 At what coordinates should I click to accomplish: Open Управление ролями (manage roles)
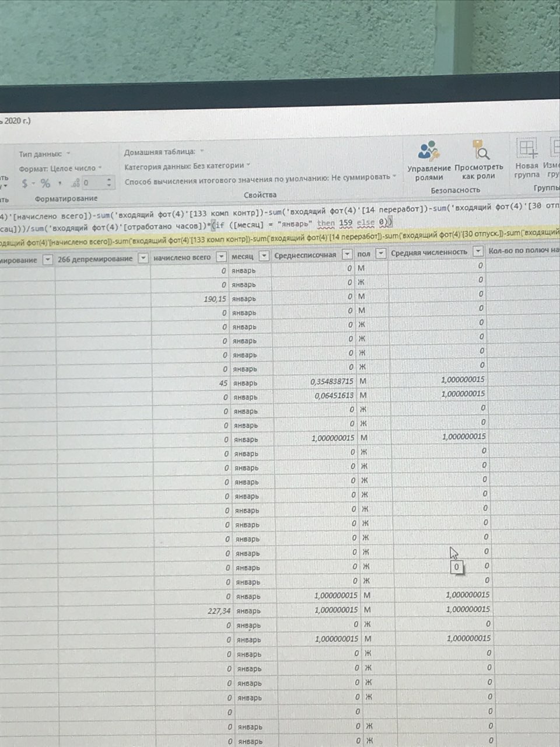(x=429, y=160)
